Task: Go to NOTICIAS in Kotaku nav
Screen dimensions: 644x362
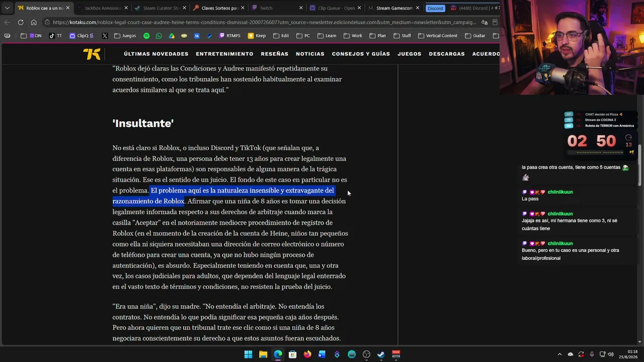Action: pyautogui.click(x=310, y=54)
